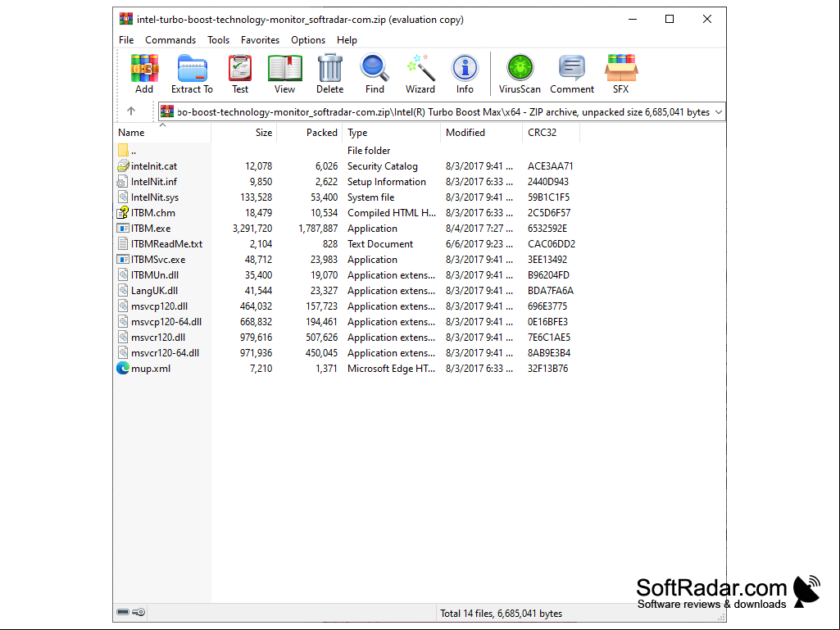
Task: Create SFX archive icon
Action: (621, 68)
